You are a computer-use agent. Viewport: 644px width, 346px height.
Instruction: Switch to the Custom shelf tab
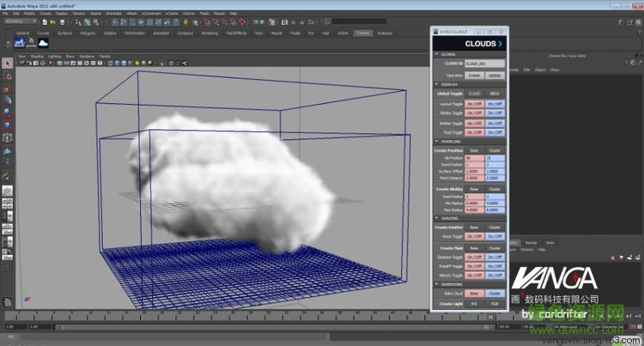click(362, 33)
